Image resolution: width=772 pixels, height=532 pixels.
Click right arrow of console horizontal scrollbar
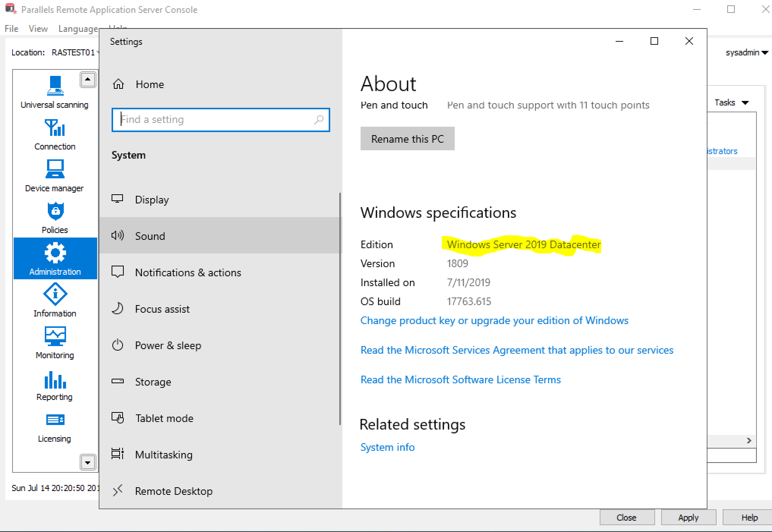click(x=749, y=441)
